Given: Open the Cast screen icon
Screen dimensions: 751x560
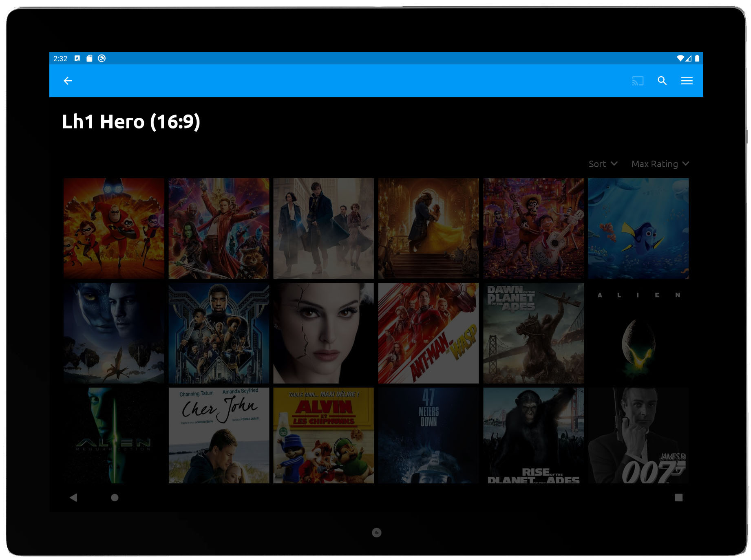Looking at the screenshot, I should [638, 81].
